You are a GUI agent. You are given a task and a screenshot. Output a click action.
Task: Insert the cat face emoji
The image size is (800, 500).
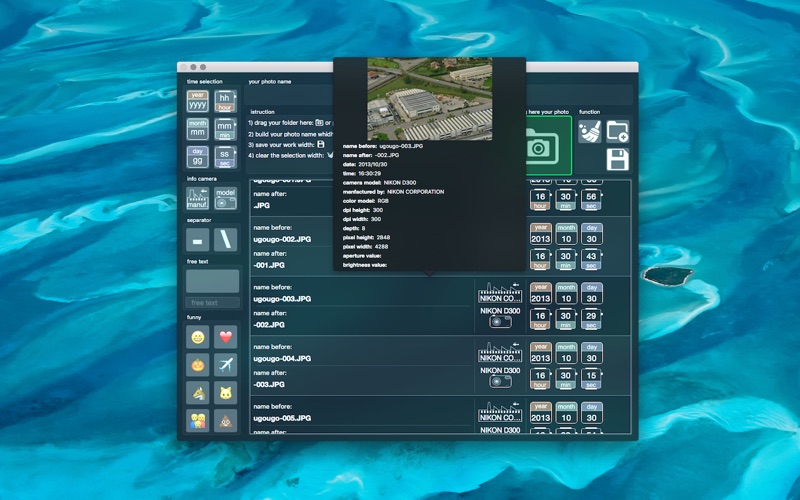(226, 393)
